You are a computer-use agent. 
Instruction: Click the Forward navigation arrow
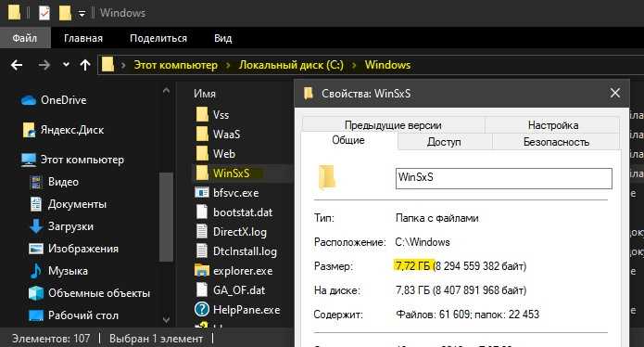tap(44, 65)
